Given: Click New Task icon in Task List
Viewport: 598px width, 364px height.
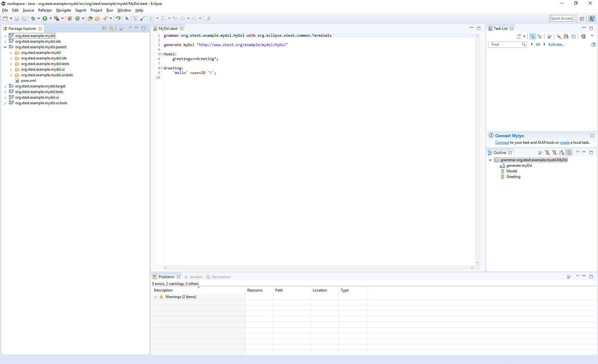Looking at the screenshot, I should [519, 36].
